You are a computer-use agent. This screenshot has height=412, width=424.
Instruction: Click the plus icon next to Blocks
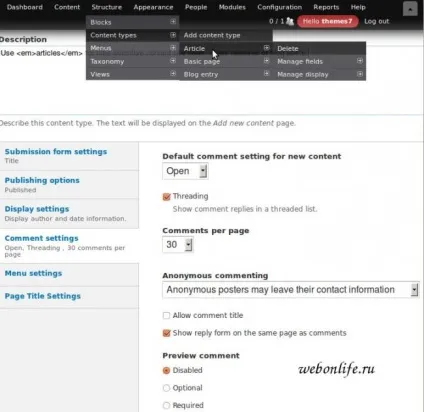click(173, 22)
